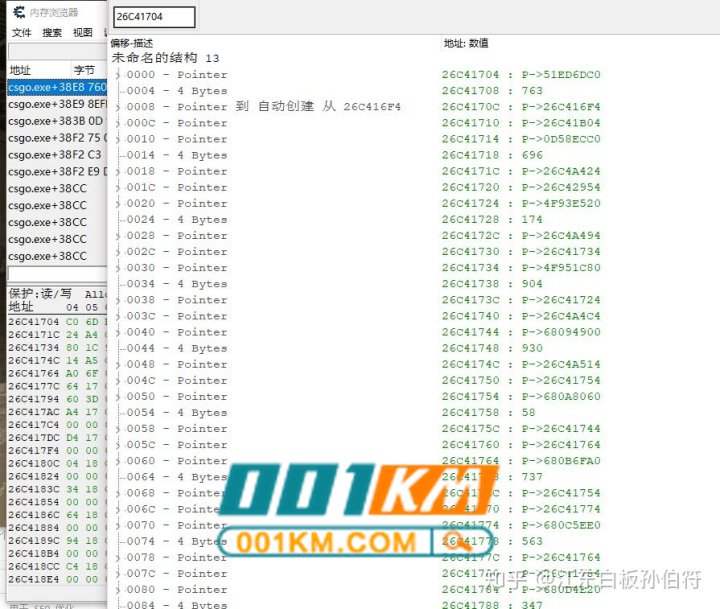The image size is (720, 609).
Task: Click hex dump row 26C417AC
Action: tap(57, 412)
